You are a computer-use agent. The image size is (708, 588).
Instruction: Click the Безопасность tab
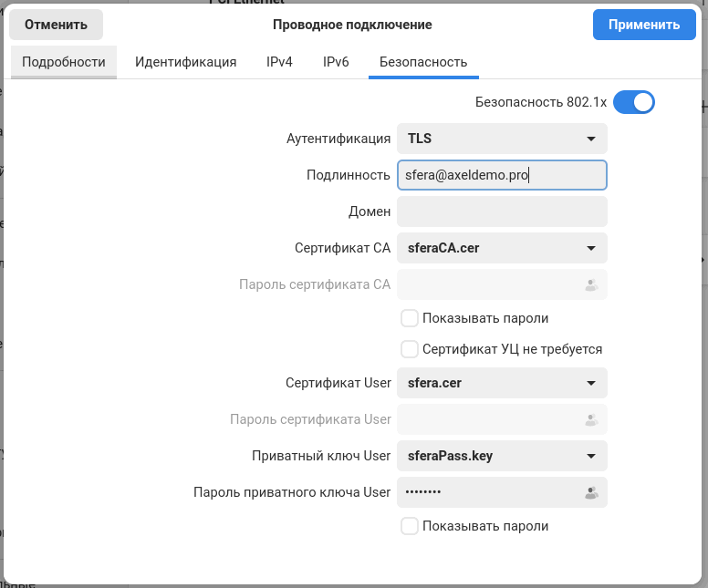click(422, 62)
